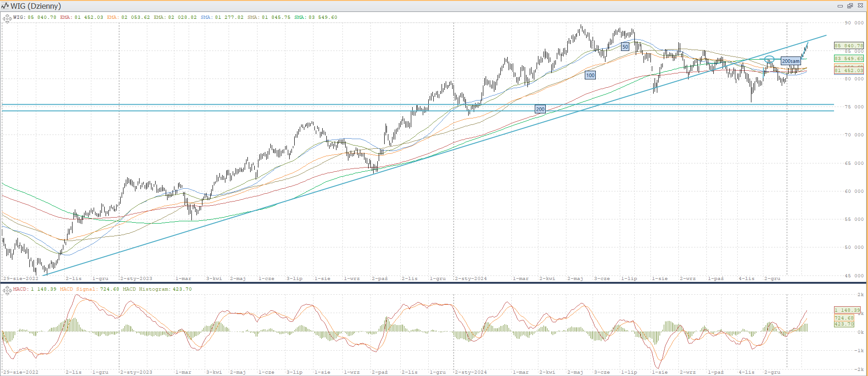This screenshot has width=868, height=376.
Task: Minimize the WIG chart window
Action: click(x=840, y=6)
